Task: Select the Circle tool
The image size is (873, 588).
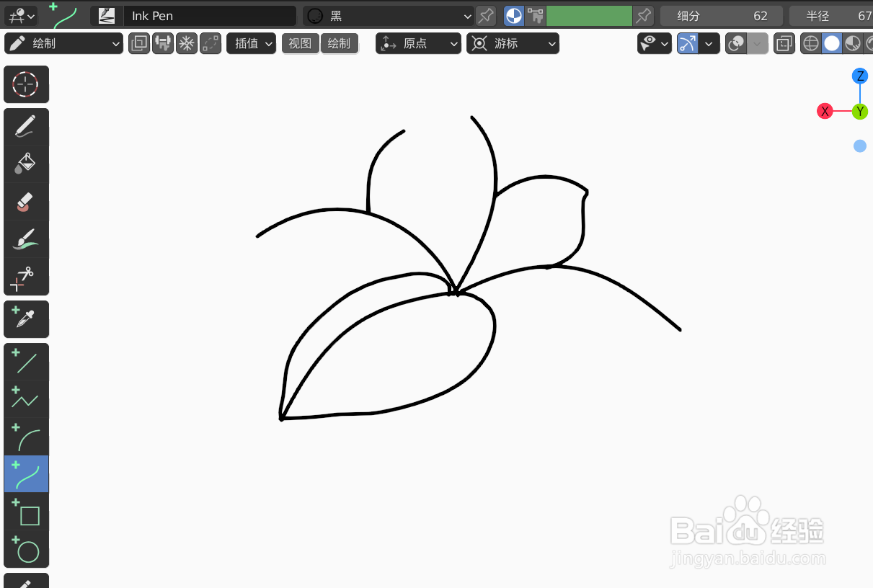Action: tap(27, 549)
